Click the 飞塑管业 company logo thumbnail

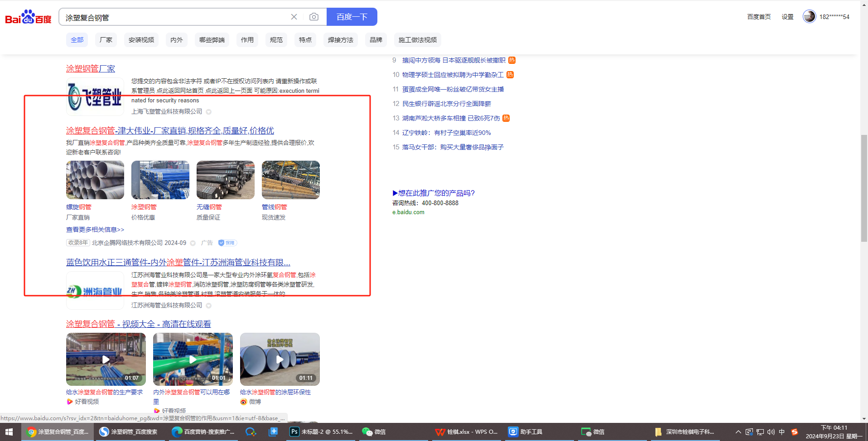(95, 97)
